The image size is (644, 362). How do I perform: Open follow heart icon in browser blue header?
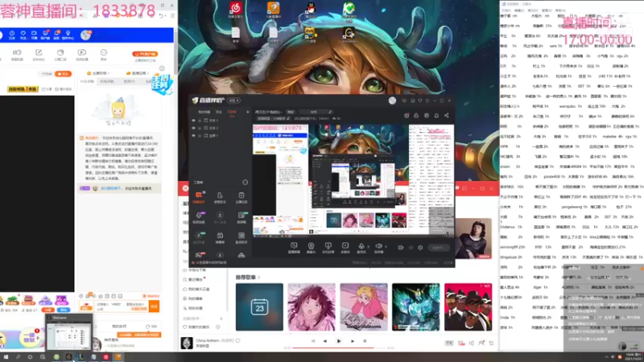(23, 35)
